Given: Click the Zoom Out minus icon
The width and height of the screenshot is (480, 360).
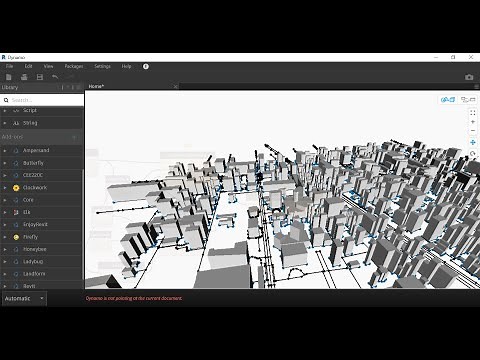Looking at the screenshot, I should (x=473, y=130).
